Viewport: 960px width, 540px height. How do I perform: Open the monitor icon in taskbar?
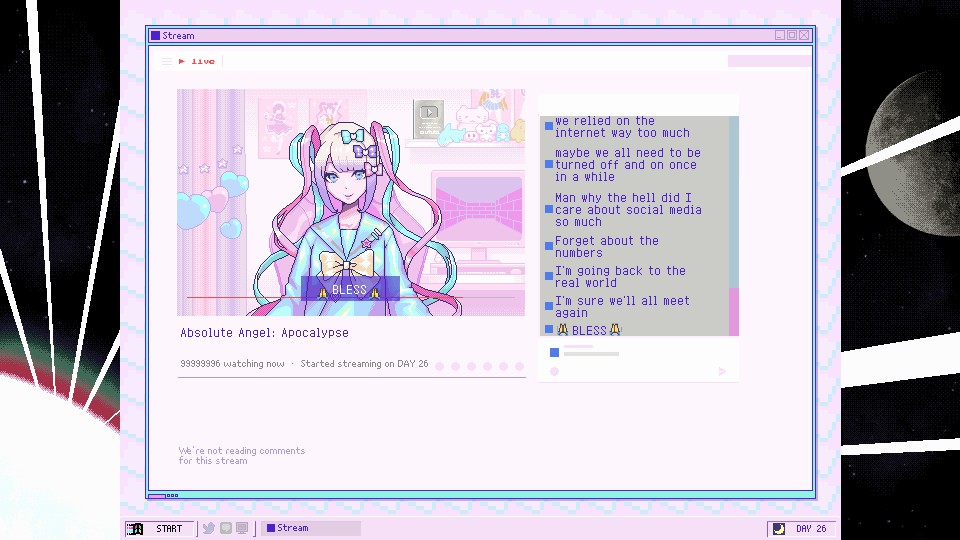(x=242, y=528)
